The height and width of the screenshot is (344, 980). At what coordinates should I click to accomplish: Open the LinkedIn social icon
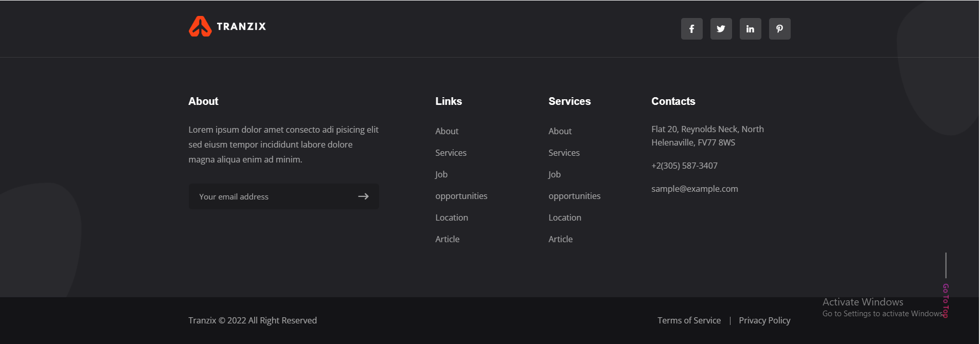[x=750, y=29]
